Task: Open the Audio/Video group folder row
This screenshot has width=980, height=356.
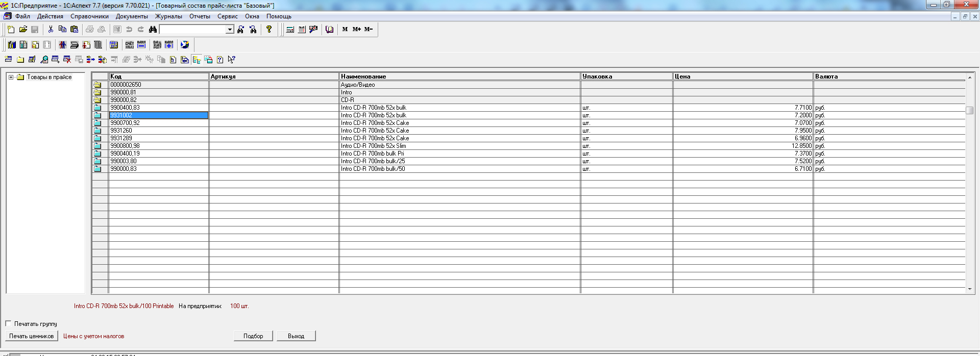Action: (357, 85)
